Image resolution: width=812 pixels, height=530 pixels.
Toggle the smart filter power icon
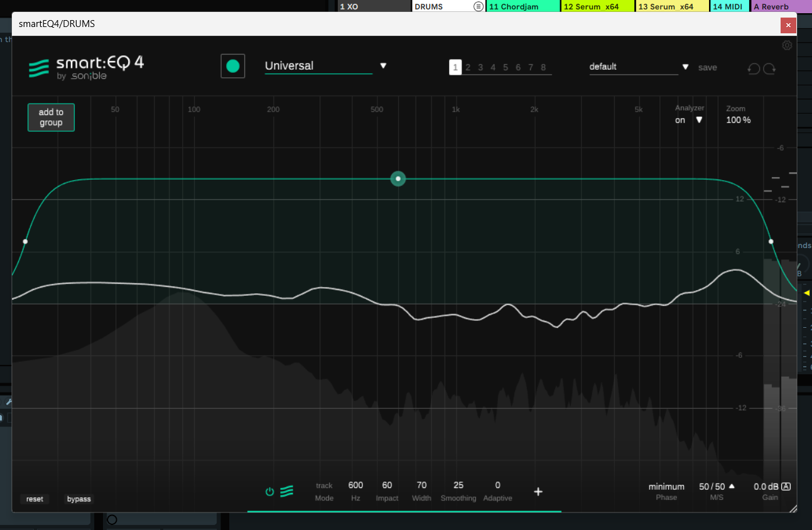click(x=269, y=492)
